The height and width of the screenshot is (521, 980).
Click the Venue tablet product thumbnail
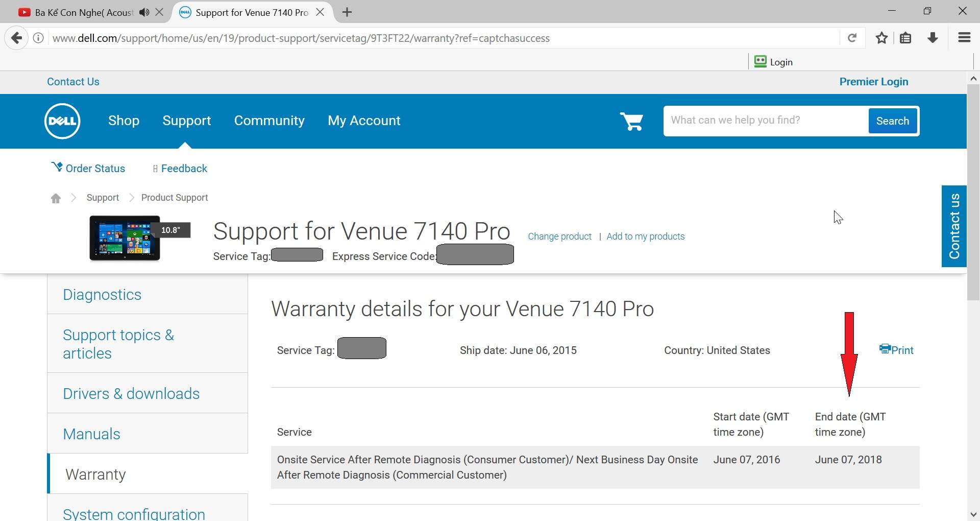coord(125,238)
